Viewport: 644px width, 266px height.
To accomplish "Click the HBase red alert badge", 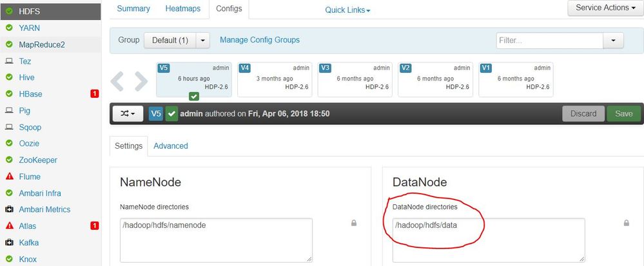I will tap(94, 94).
